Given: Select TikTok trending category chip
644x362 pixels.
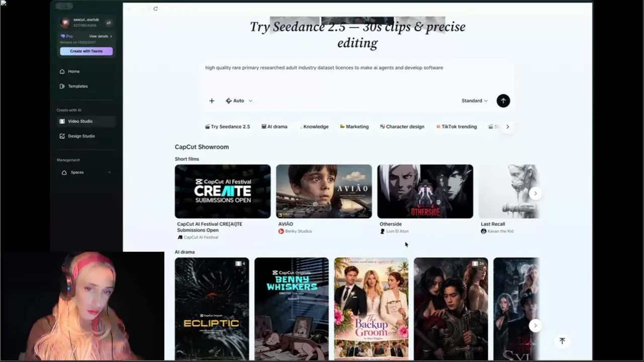Looking at the screenshot, I should 456,127.
